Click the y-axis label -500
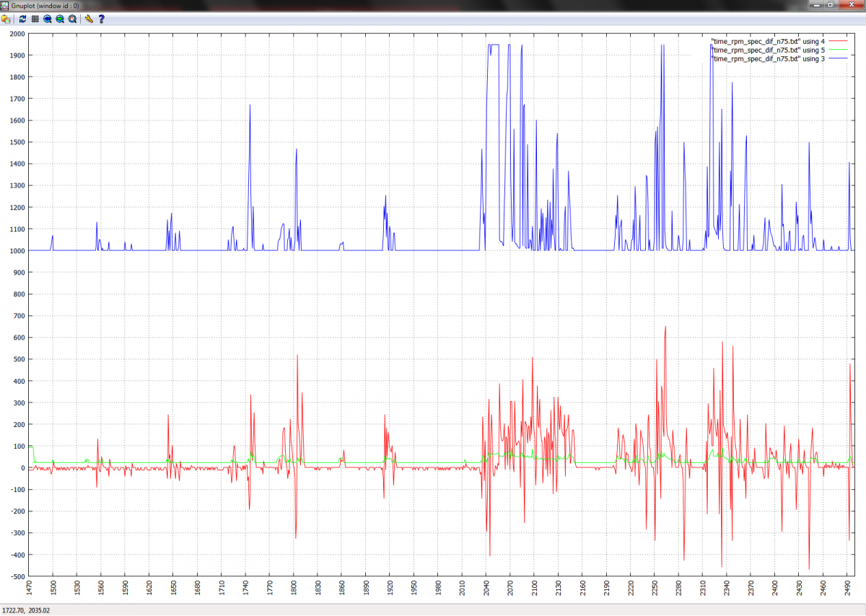The image size is (866, 616). click(18, 577)
